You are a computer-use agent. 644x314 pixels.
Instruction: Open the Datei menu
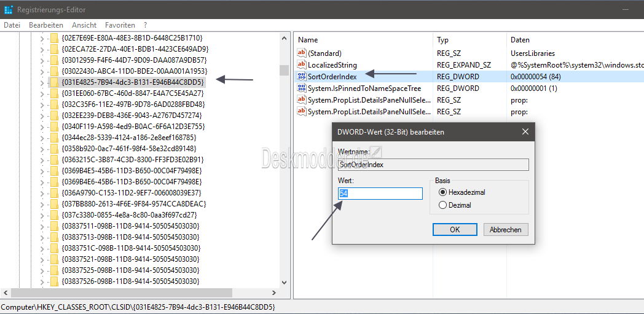tap(12, 25)
